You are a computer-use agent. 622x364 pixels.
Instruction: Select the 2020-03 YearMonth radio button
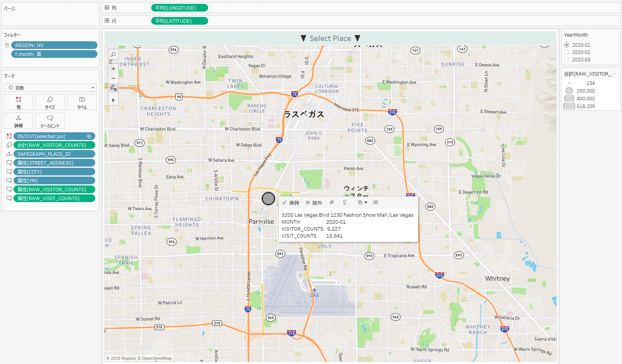(567, 60)
